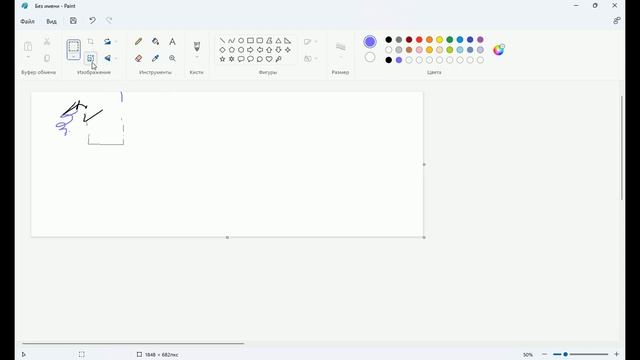
Task: Select the Polygon shape
Action: 269,40
